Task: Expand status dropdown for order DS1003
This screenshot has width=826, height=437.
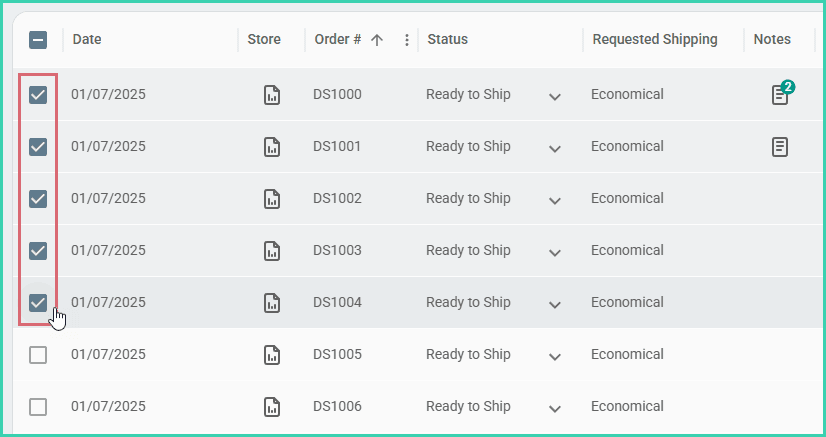Action: (x=555, y=252)
